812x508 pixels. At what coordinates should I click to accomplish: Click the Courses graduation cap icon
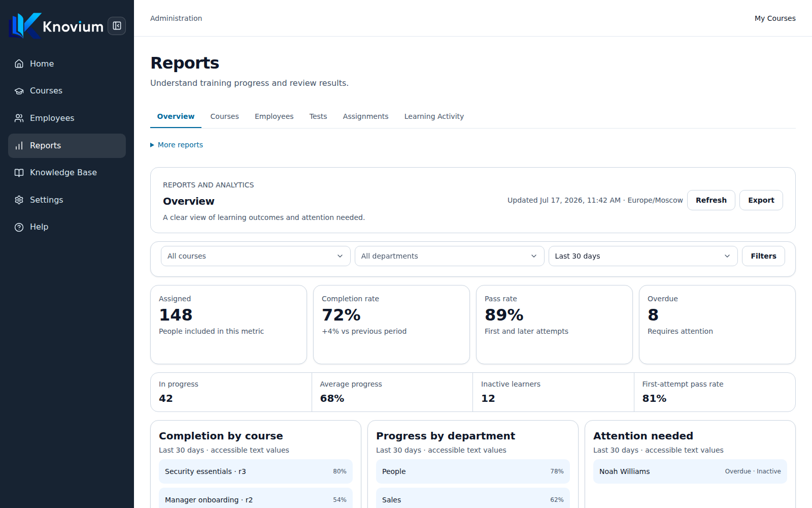pos(19,91)
